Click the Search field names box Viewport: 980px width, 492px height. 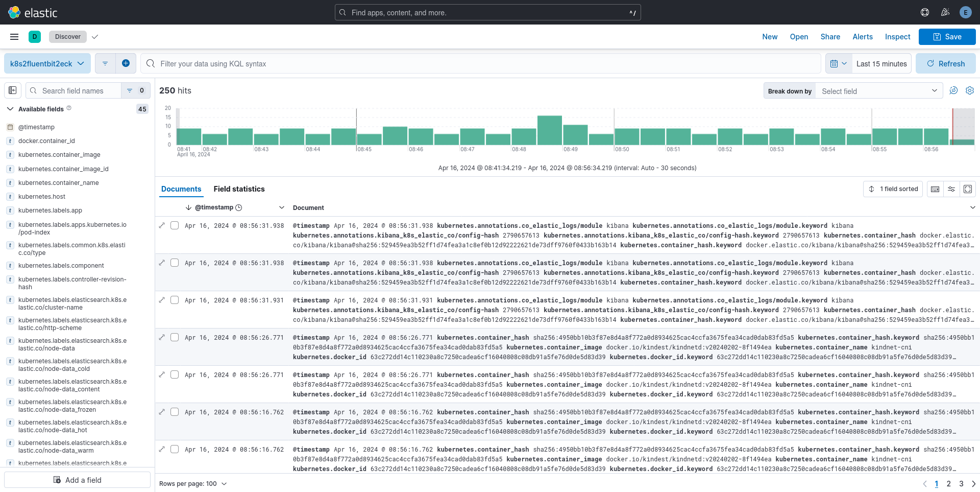[73, 90]
